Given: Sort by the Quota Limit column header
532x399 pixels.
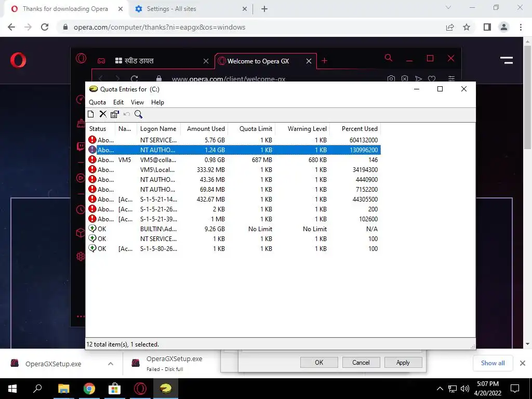Looking at the screenshot, I should (252, 129).
